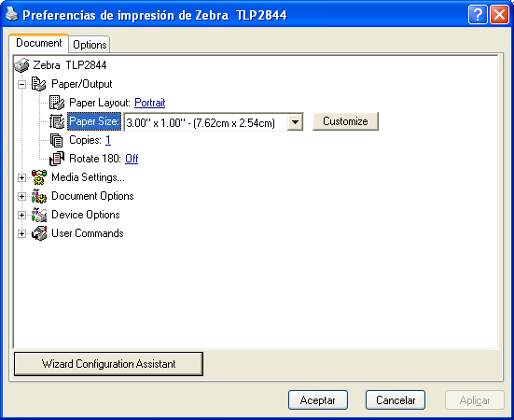Viewport: 514px width, 420px height.
Task: Click the Document Options icon
Action: [39, 196]
